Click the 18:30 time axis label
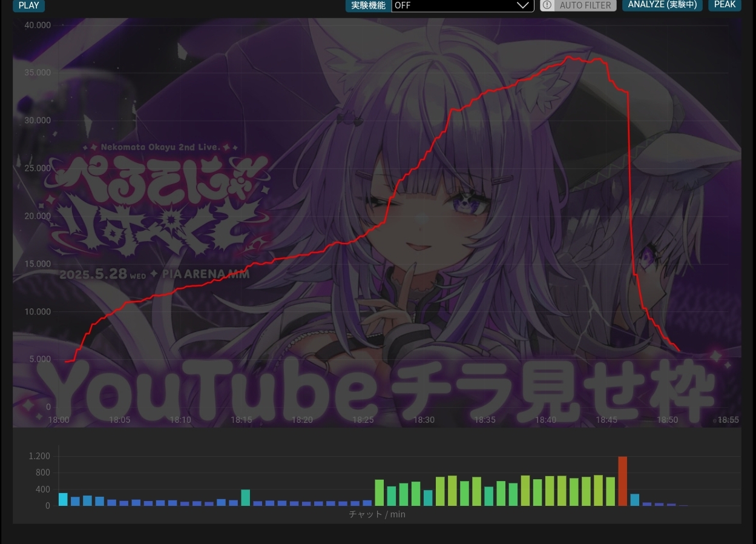Viewport: 756px width, 544px height. (424, 420)
